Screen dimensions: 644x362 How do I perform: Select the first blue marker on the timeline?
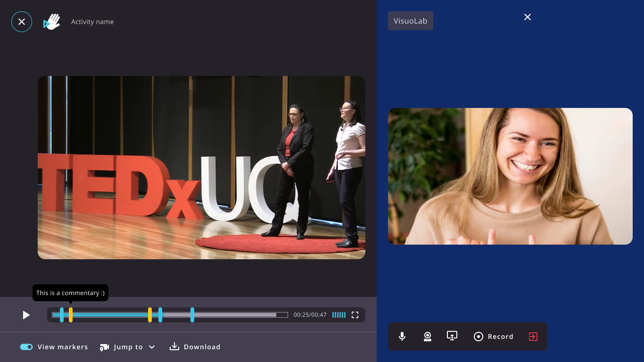point(62,315)
